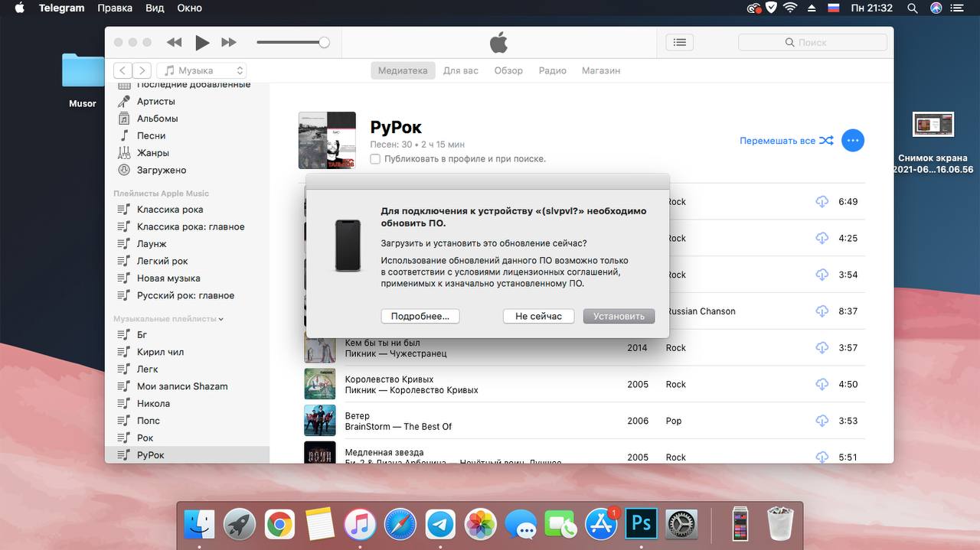This screenshot has height=550, width=980.
Task: Select Русский рок: главное playlist
Action: point(187,295)
